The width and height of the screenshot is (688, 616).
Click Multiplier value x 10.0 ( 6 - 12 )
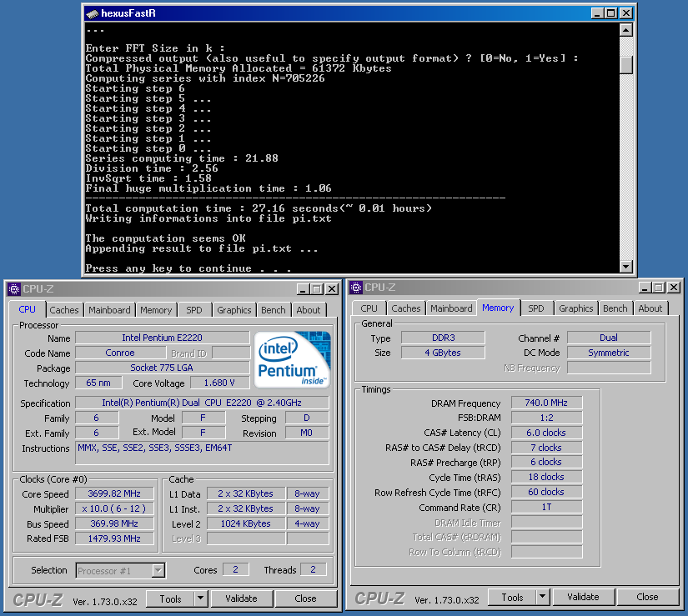(x=114, y=508)
